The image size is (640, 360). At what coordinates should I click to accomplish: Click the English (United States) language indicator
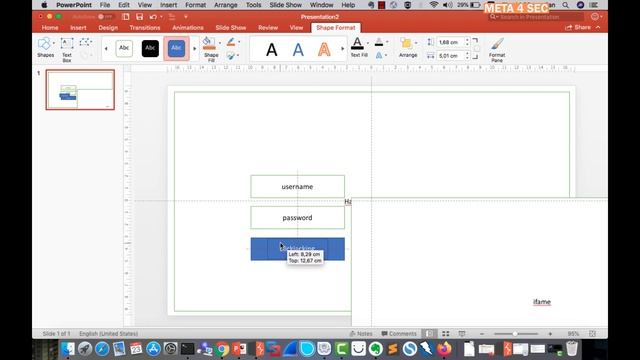pyautogui.click(x=109, y=334)
